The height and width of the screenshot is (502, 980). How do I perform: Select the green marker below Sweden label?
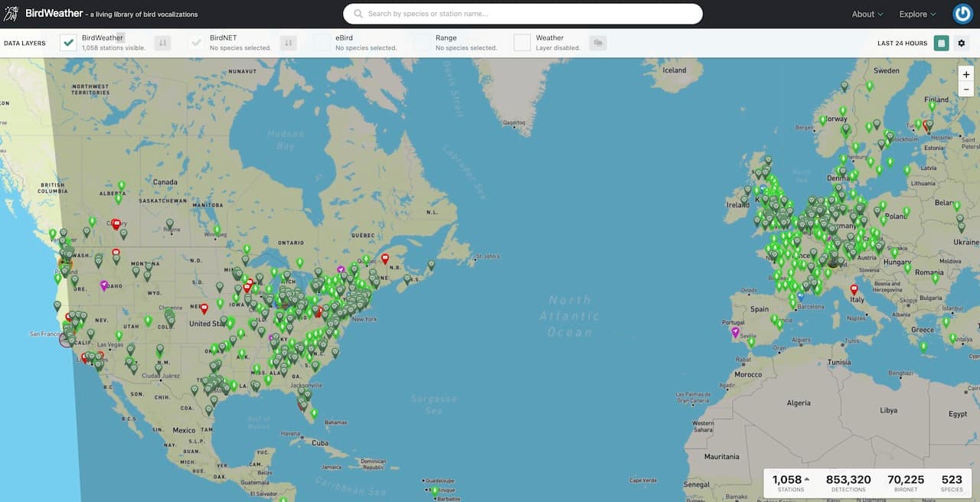point(869,86)
